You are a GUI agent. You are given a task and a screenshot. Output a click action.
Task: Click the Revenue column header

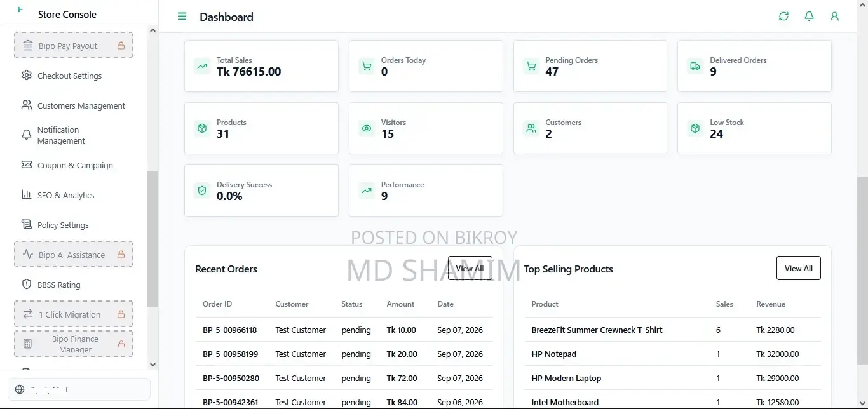click(770, 304)
